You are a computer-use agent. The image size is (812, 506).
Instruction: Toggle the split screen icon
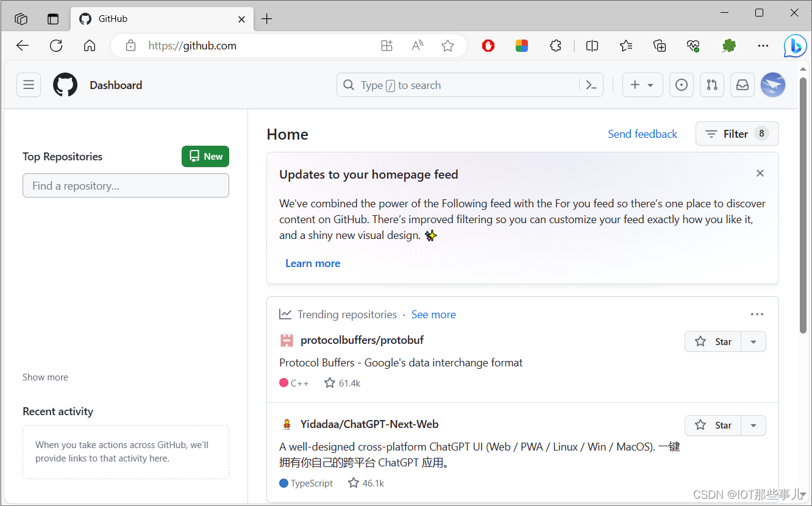[592, 46]
